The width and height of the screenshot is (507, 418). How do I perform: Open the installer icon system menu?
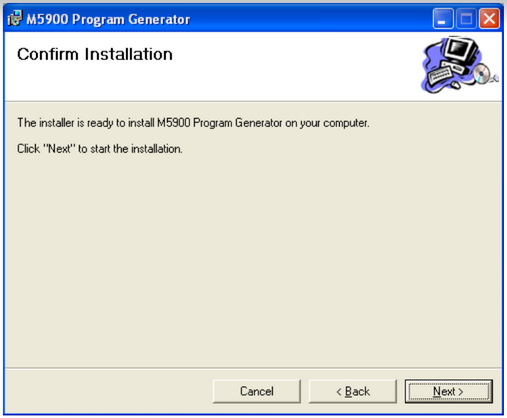click(15, 18)
